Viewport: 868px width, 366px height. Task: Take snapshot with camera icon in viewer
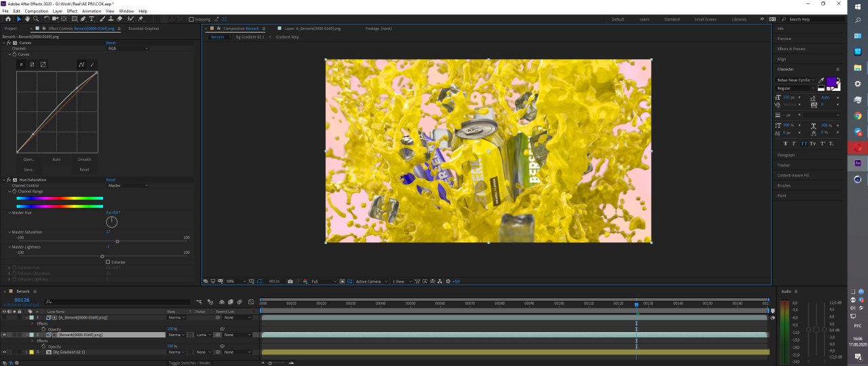(x=290, y=281)
